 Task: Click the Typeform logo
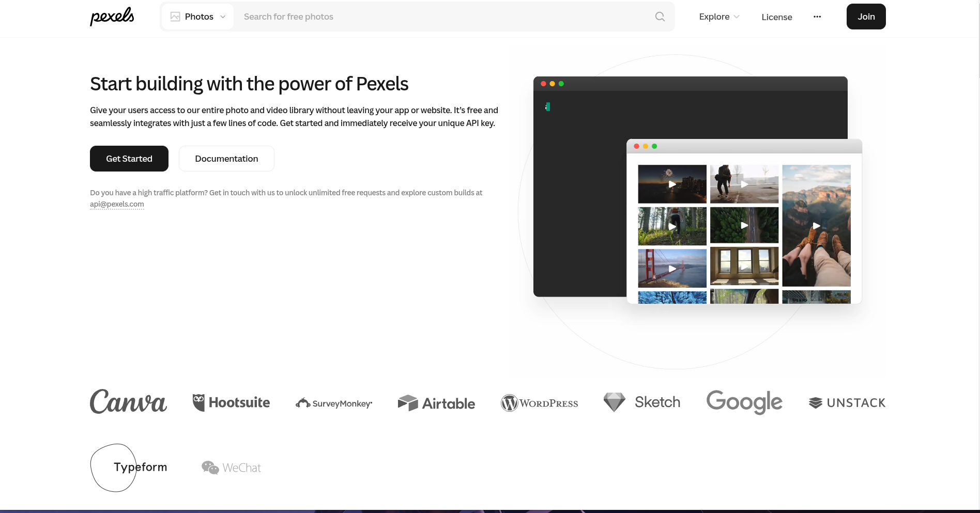tap(128, 468)
